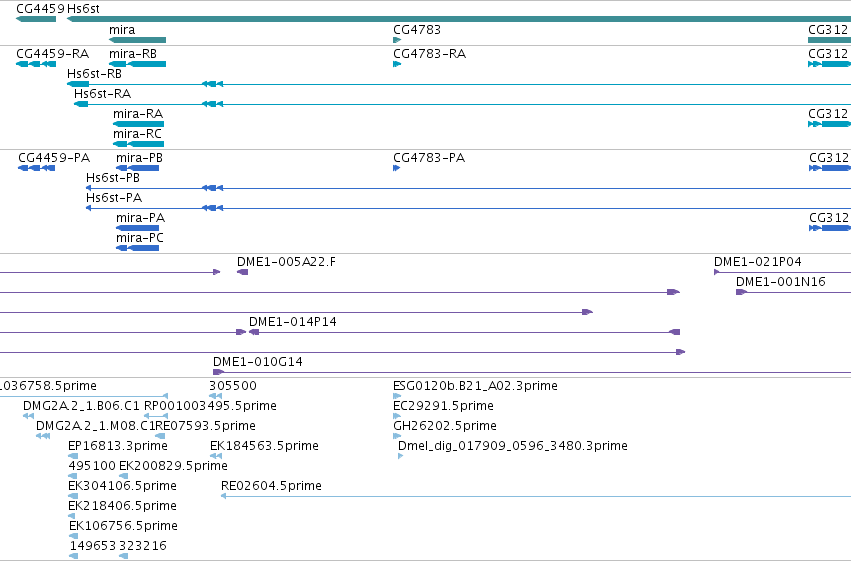Select the EK304106.5prime EST arrow

(73, 496)
